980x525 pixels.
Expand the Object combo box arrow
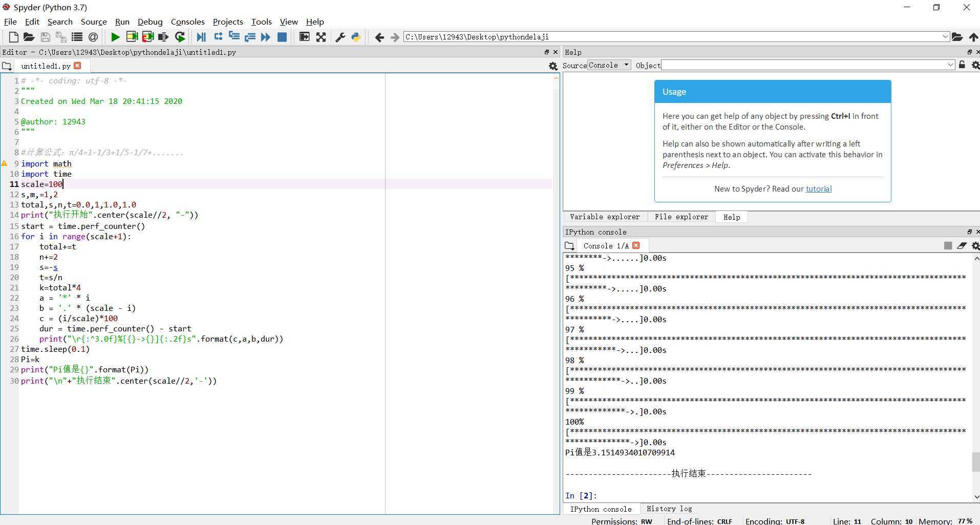point(950,65)
